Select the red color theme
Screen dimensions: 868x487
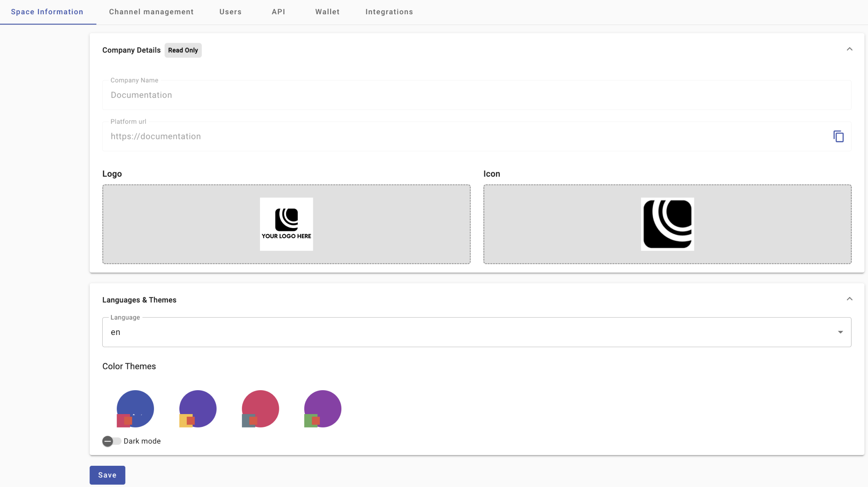tap(260, 408)
